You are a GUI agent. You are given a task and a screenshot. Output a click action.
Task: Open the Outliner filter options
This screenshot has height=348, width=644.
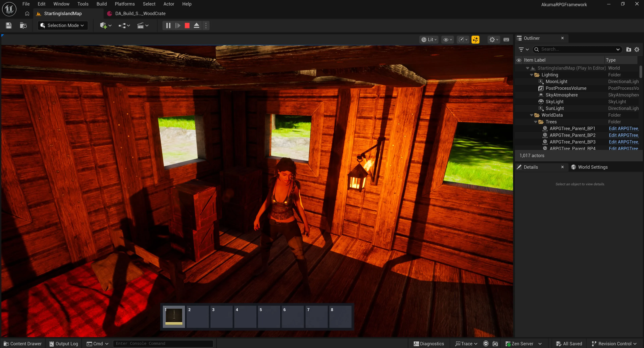click(523, 49)
